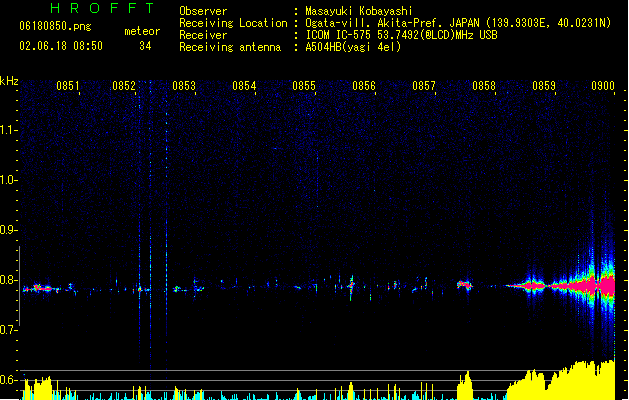629x400 pixels.
Task: Click the 0.9 kHz axis label
Action: click(x=8, y=230)
